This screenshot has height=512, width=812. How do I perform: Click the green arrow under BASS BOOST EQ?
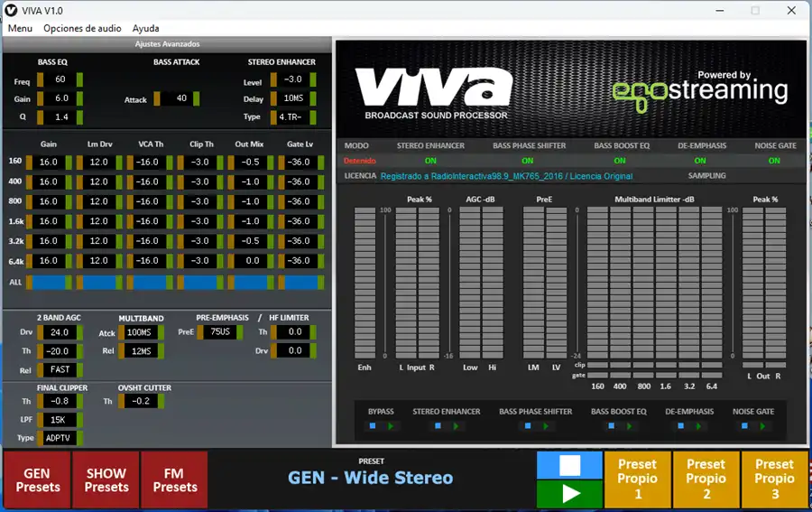[629, 426]
